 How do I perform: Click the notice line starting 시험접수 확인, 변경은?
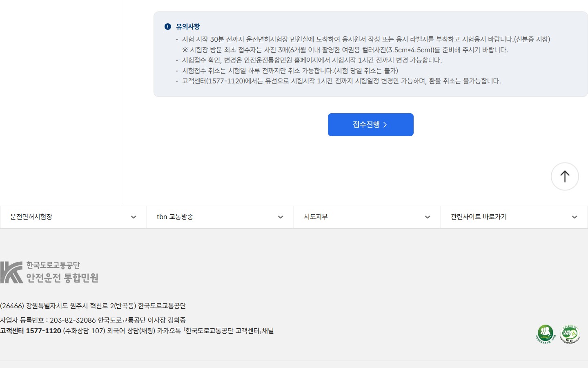click(312, 60)
